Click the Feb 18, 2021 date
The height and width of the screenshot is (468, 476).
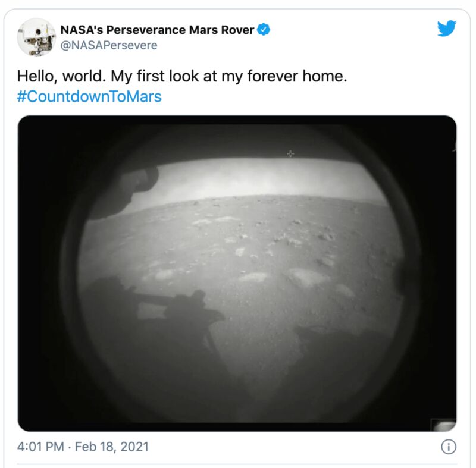click(112, 447)
